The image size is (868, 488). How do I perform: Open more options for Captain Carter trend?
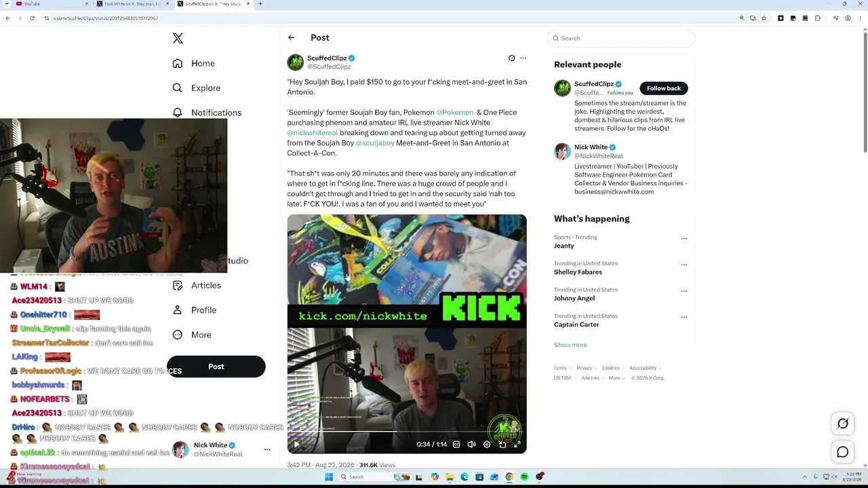684,317
